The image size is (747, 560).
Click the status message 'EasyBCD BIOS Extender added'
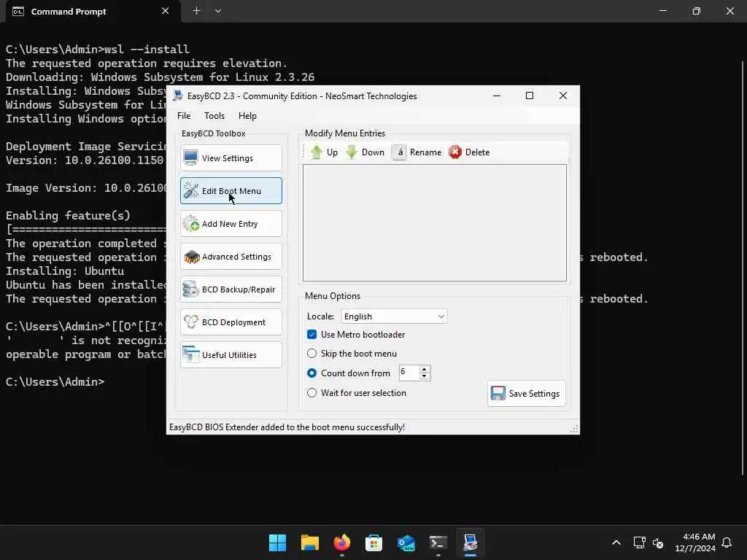(x=287, y=427)
